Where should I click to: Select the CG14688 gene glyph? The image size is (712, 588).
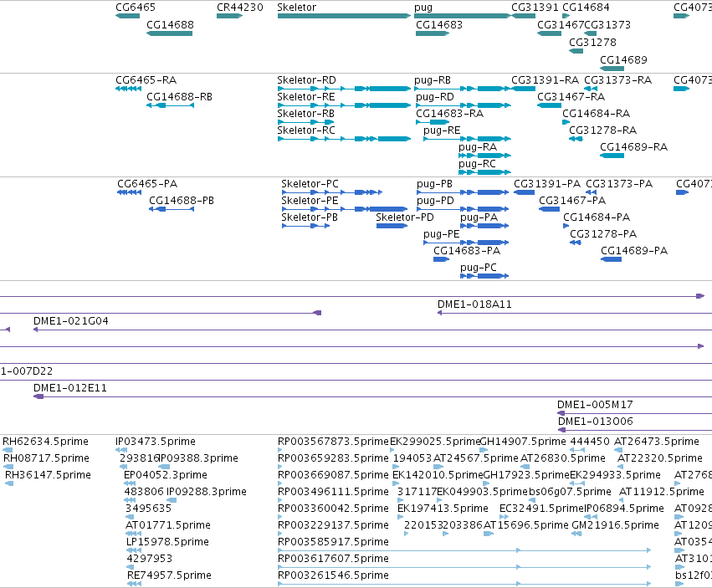click(169, 33)
